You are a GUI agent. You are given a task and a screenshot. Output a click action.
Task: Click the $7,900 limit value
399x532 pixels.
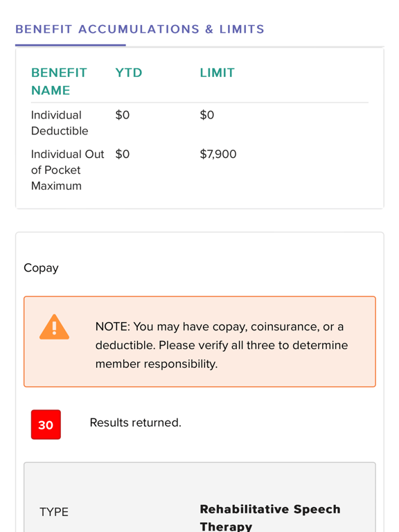218,154
